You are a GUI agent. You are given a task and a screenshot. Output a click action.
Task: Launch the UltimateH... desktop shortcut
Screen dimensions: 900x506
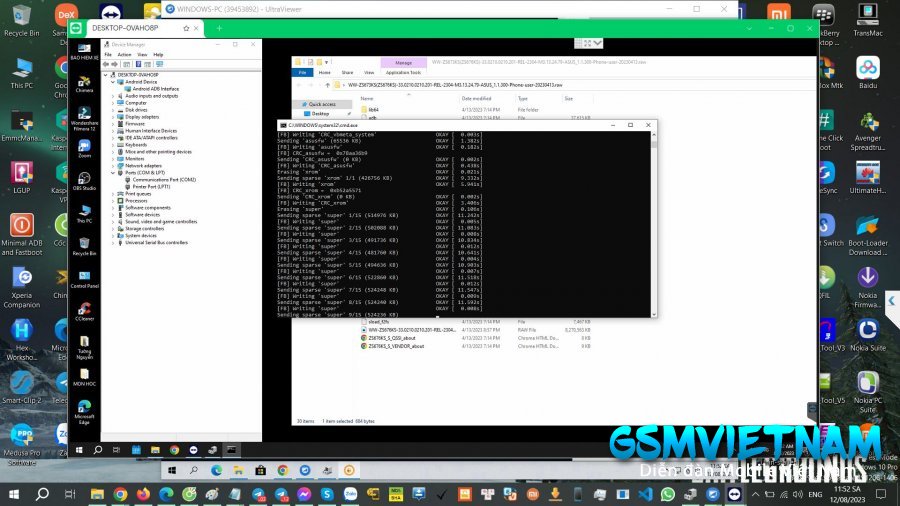pyautogui.click(x=867, y=177)
